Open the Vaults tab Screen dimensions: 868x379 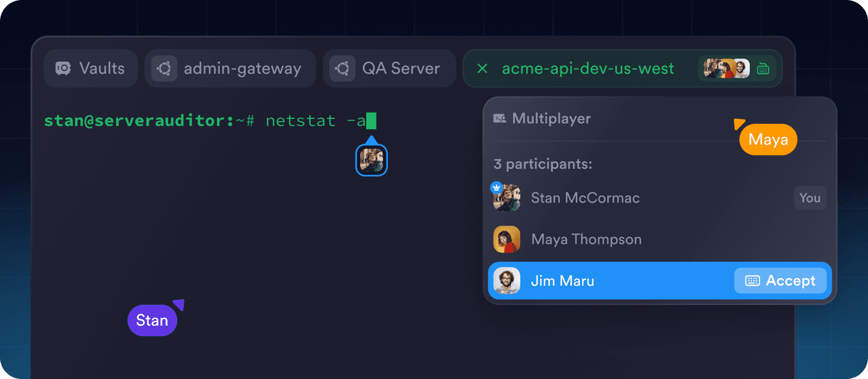[91, 68]
